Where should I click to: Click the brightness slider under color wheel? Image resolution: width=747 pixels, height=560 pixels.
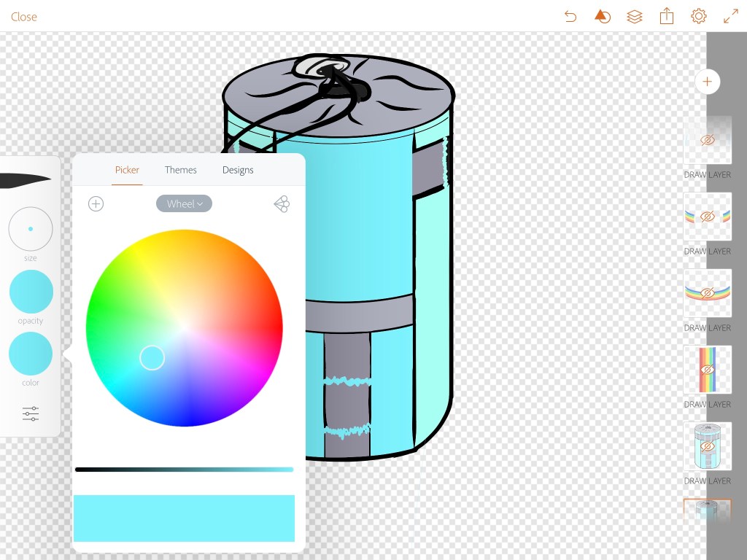[184, 470]
